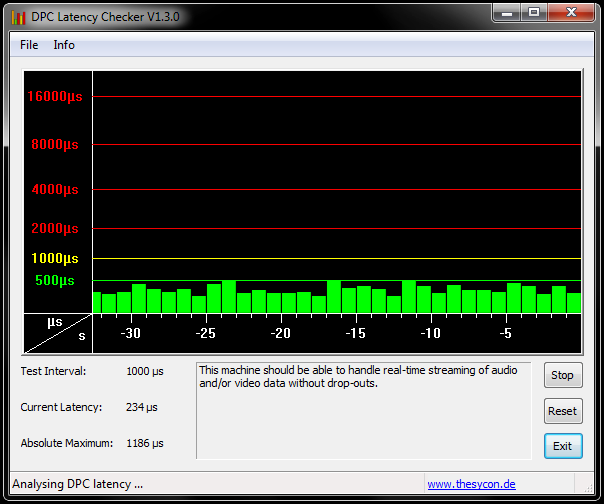Minimize the DPC Latency Checker window
Screen dimensions: 604x504
[507, 13]
